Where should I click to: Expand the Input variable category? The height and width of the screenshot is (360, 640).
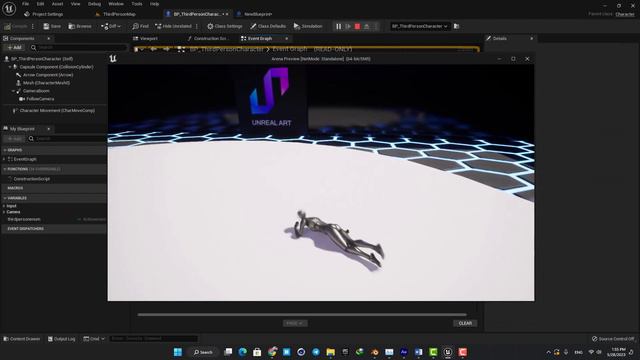(4, 206)
